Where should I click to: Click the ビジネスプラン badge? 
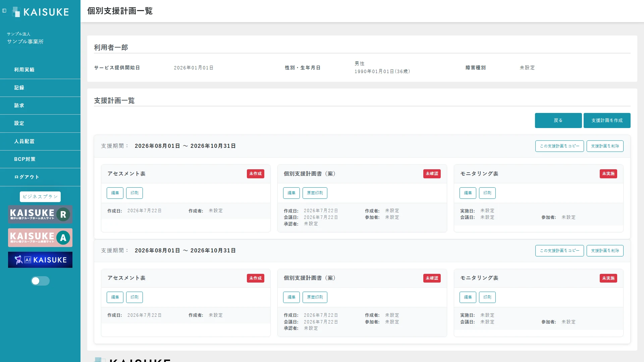[x=40, y=197]
